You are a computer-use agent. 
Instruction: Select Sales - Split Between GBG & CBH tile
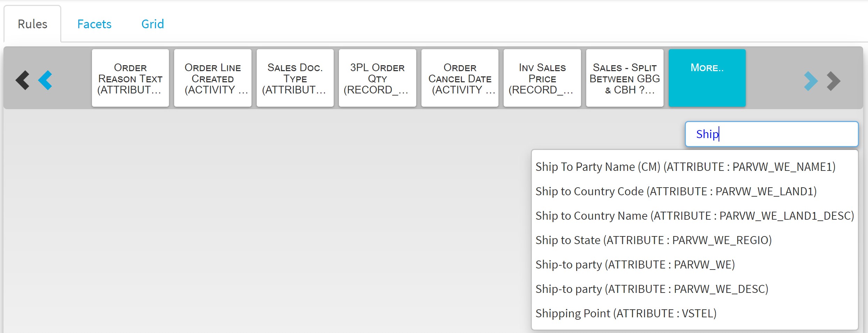click(x=625, y=78)
